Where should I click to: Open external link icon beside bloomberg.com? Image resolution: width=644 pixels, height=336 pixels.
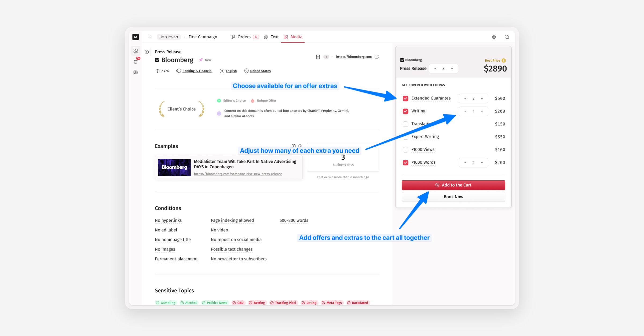[377, 57]
